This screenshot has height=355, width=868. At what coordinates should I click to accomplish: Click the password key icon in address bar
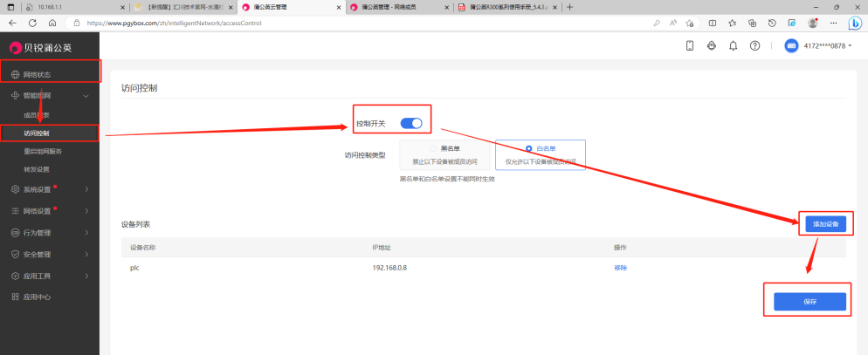[657, 24]
